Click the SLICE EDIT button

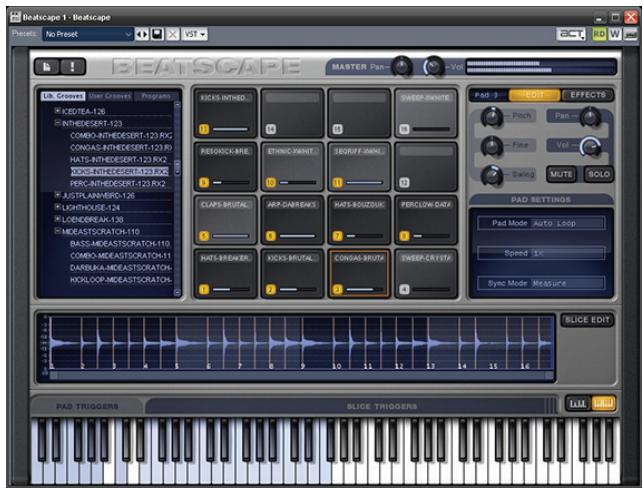[587, 320]
